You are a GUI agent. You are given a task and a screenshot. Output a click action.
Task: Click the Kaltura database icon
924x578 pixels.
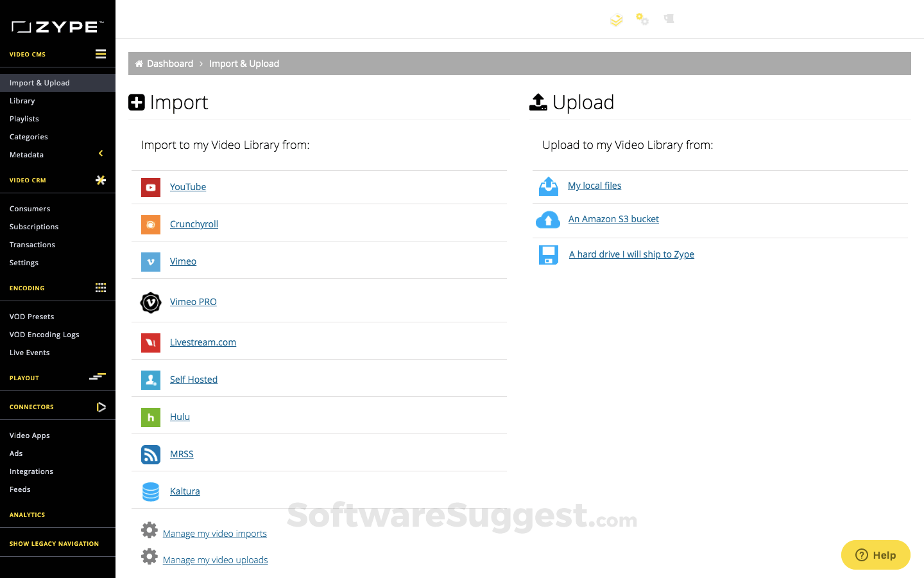pyautogui.click(x=151, y=492)
